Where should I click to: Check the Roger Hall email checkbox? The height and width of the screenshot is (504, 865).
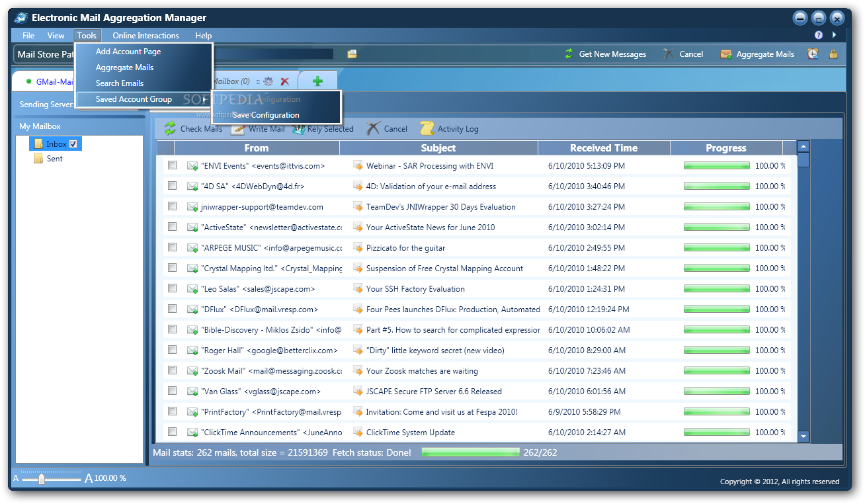(x=172, y=350)
